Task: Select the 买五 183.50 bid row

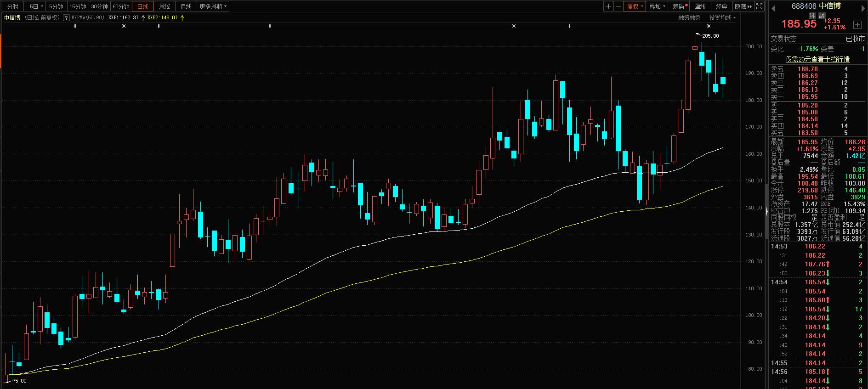Action: tap(818, 133)
